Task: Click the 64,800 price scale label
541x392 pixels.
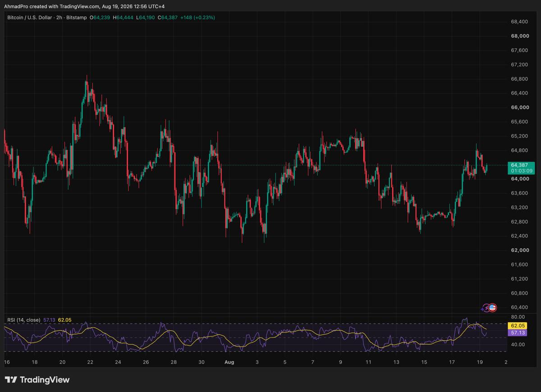Action: tap(520, 150)
